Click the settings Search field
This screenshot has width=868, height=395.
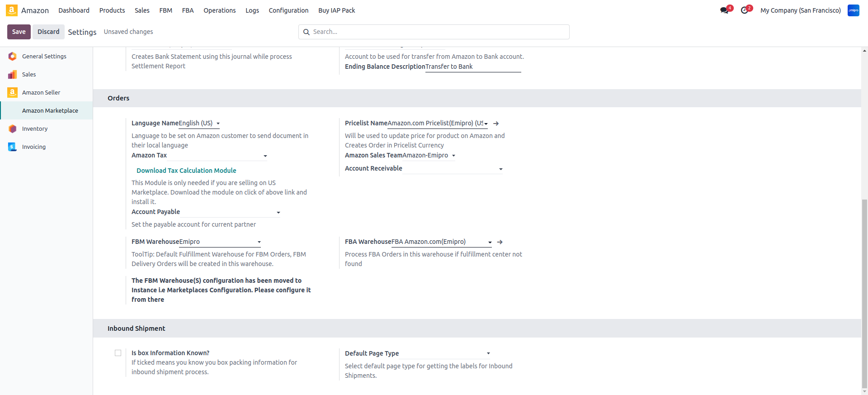pyautogui.click(x=434, y=32)
